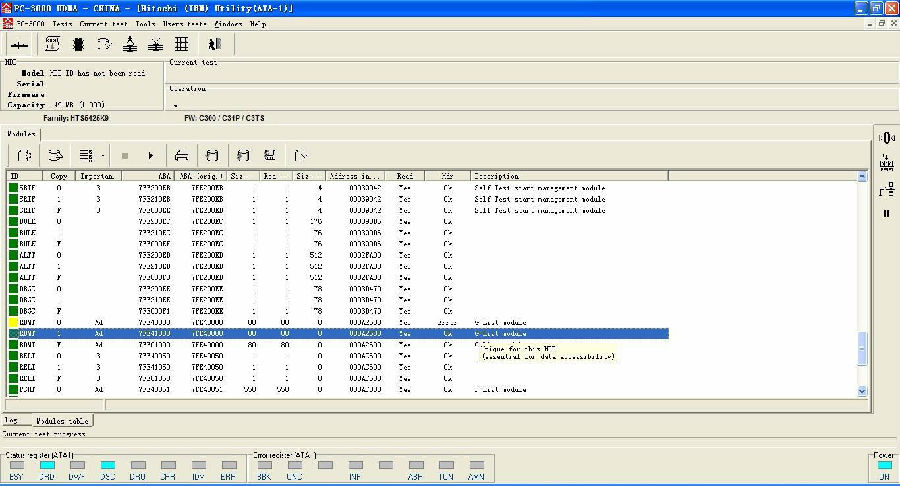Screen dimensions: 900x486
Task: Open the Tests menu
Action: (x=62, y=24)
